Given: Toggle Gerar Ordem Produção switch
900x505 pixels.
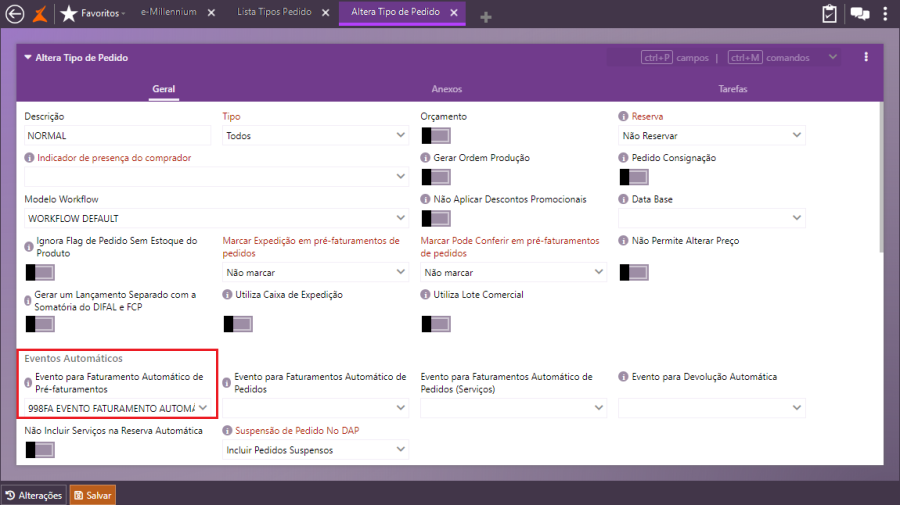Looking at the screenshot, I should coord(436,177).
